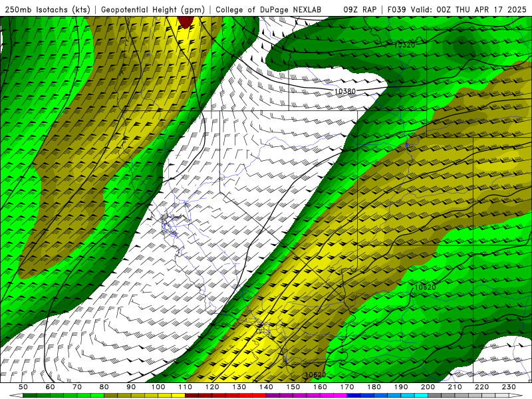Click the '230' colorbar value
Image resolution: width=532 pixels, height=399 pixels.
[x=509, y=387]
